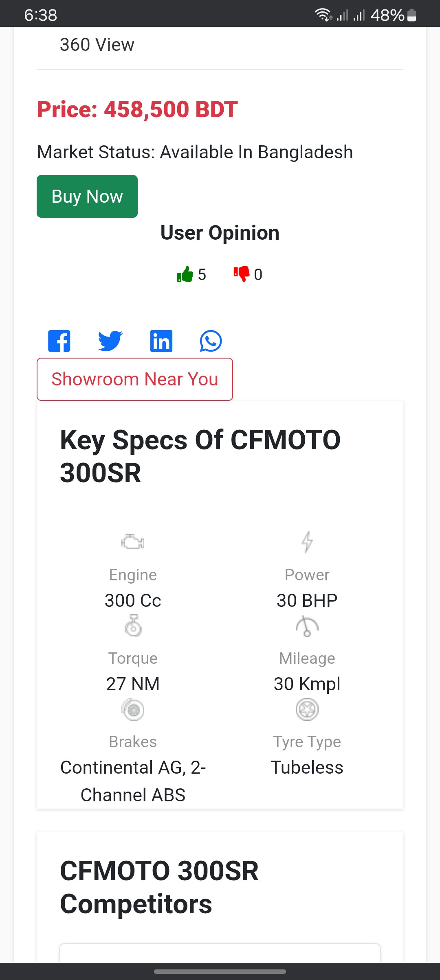Tap the Engine spec icon
Screen dimensions: 440x980
click(133, 542)
